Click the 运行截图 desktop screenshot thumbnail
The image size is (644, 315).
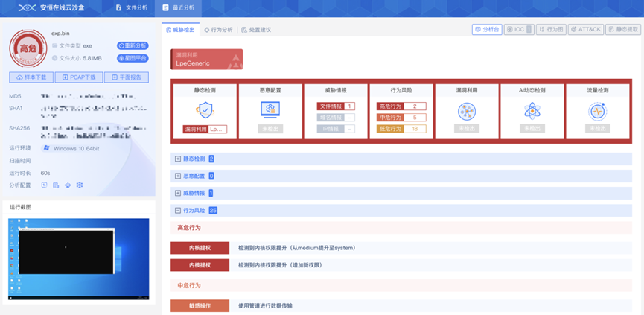[x=78, y=258]
